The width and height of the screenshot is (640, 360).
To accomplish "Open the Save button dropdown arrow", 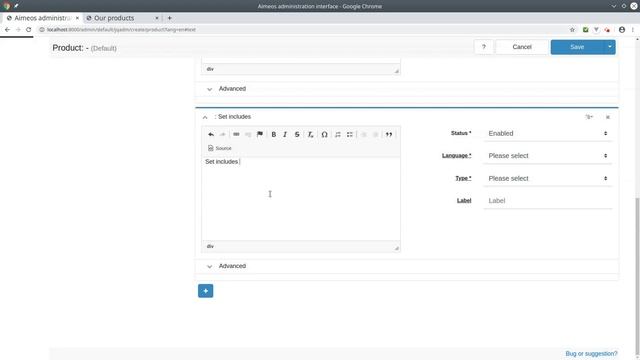I will [609, 47].
